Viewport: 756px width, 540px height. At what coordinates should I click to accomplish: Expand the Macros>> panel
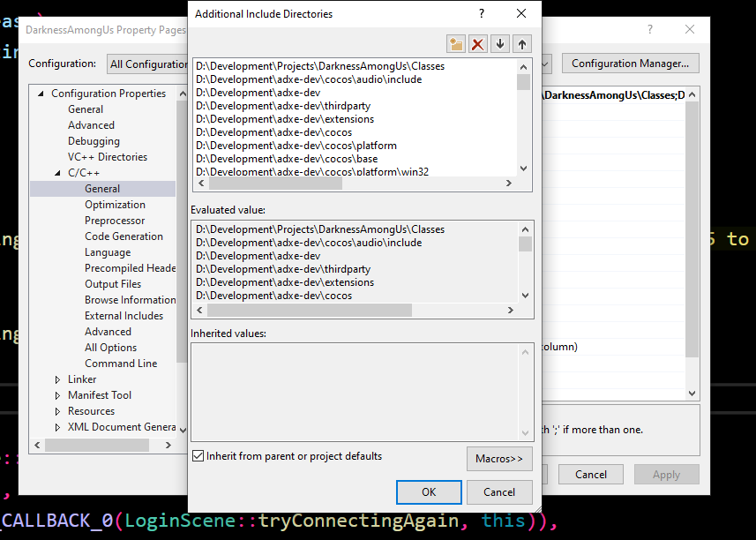point(499,459)
